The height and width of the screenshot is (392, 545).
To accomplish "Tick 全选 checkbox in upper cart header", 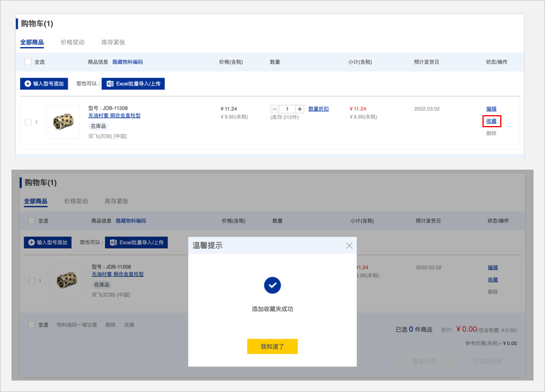I will (28, 62).
